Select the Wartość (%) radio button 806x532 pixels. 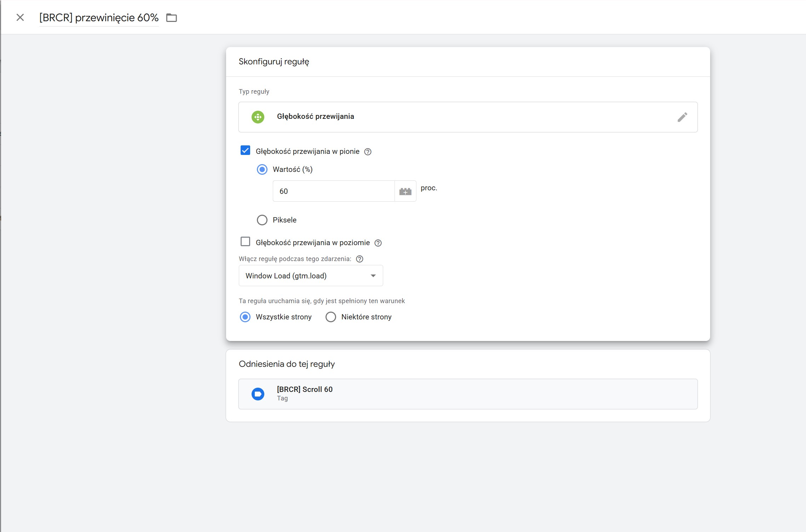[262, 169]
